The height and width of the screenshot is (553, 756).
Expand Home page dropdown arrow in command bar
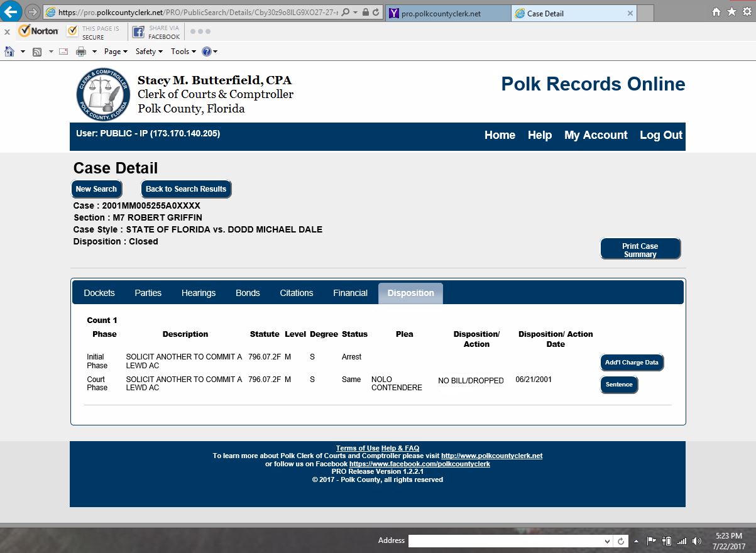(23, 52)
